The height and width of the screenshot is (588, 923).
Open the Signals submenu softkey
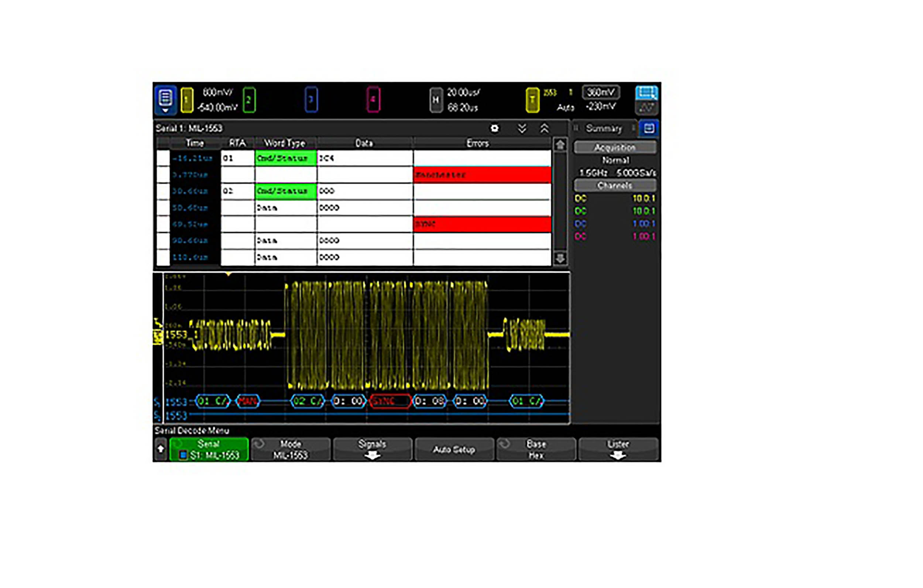pyautogui.click(x=372, y=449)
